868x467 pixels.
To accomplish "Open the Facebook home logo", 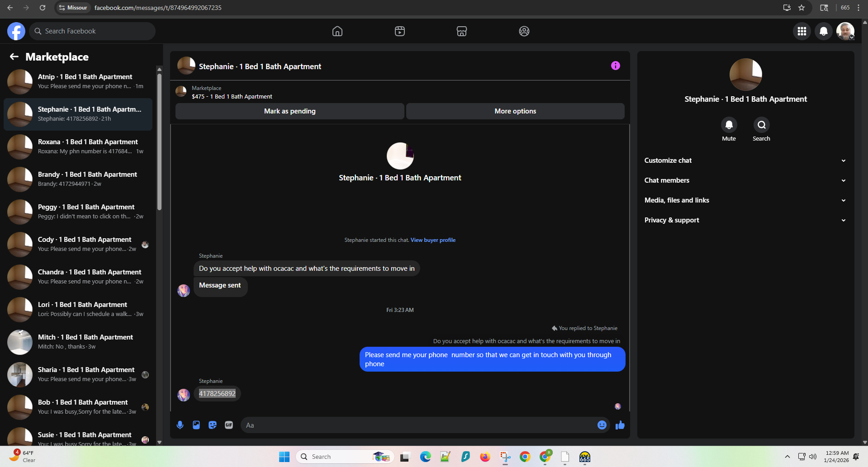I will [16, 31].
